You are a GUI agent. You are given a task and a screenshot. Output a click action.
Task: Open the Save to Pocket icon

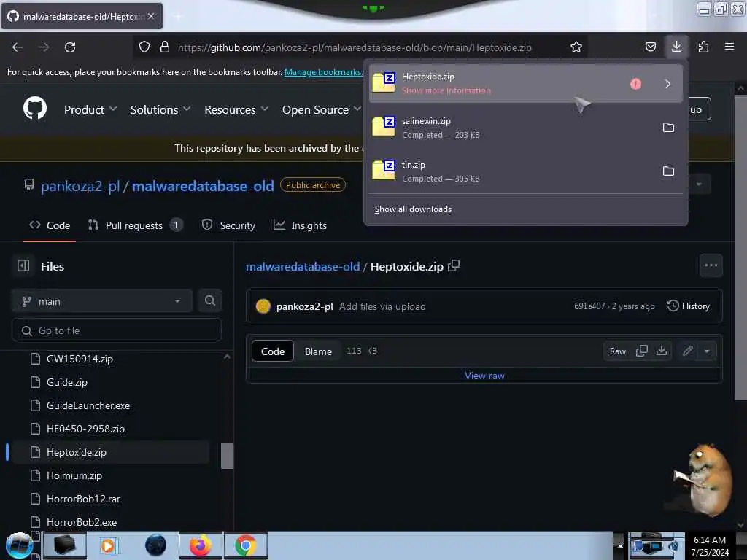(650, 47)
